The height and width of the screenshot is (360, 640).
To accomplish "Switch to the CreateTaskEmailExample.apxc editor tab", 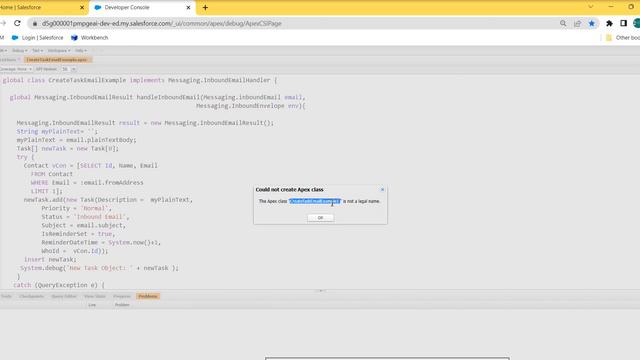I will click(x=57, y=60).
